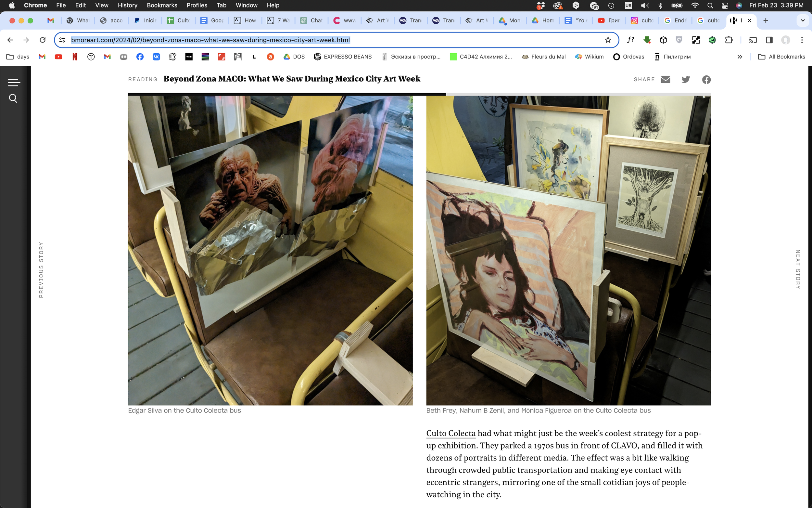Viewport: 812px width, 508px height.
Task: Show hidden bookmarks via double chevron
Action: (740, 57)
